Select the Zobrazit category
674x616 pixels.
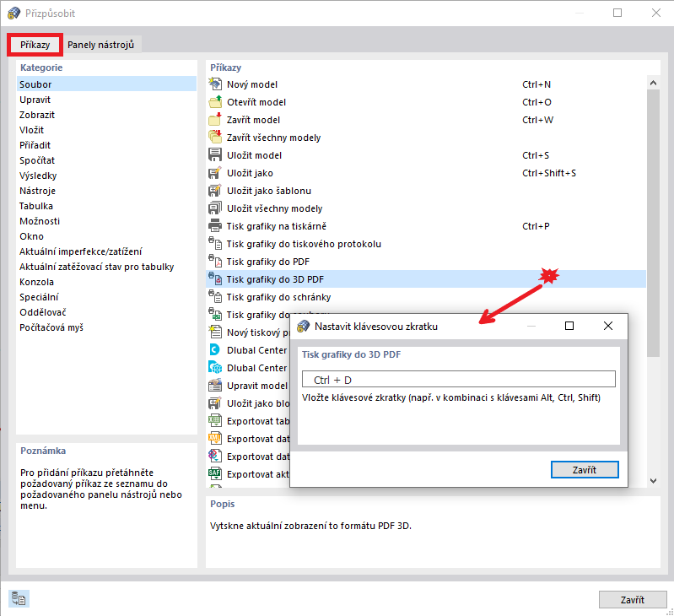106,115
